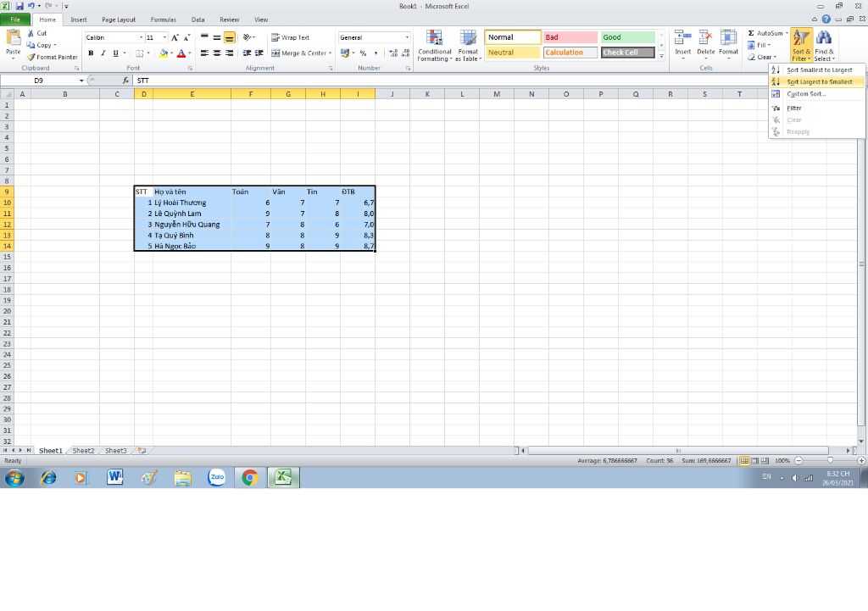
Task: Toggle middle vertical alignment
Action: pos(217,37)
